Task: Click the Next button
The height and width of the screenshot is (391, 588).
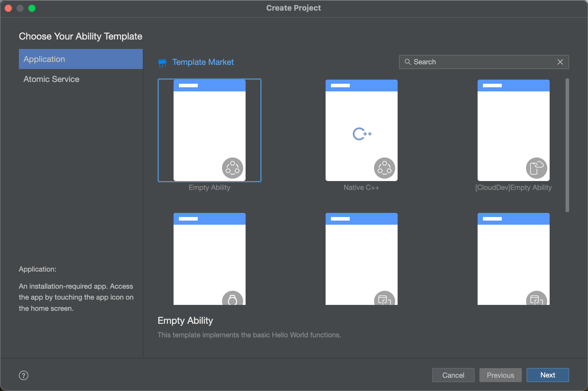Action: pos(548,375)
